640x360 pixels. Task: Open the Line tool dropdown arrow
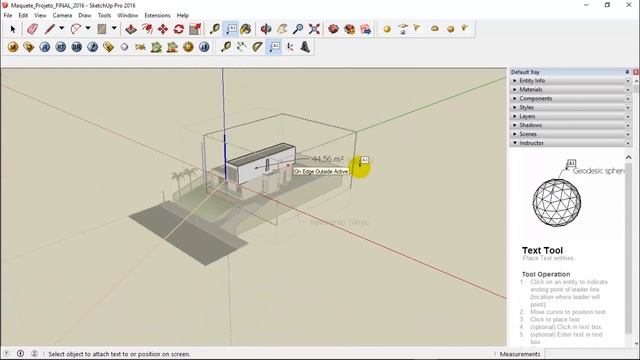[62, 28]
